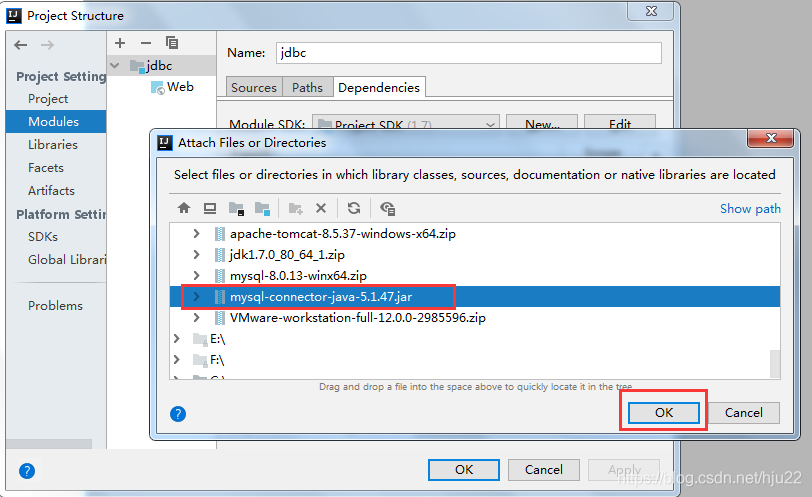Click the module Name input field
Viewport: 812px width, 497px height.
coord(469,53)
